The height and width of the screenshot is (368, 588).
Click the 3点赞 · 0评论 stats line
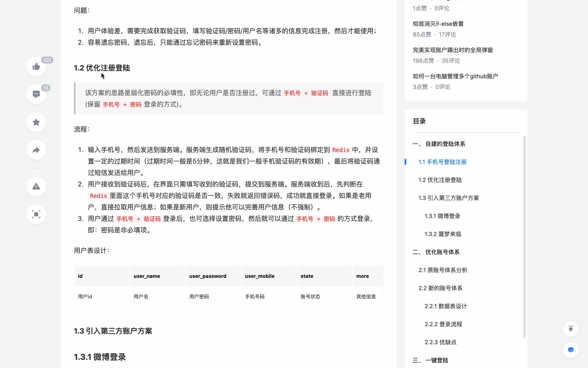[x=431, y=87]
